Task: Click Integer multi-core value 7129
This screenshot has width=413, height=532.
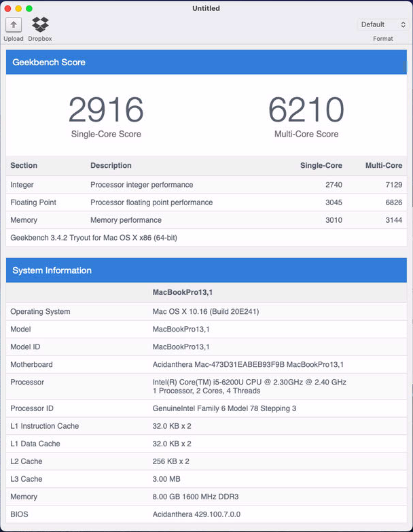Action: [x=394, y=185]
